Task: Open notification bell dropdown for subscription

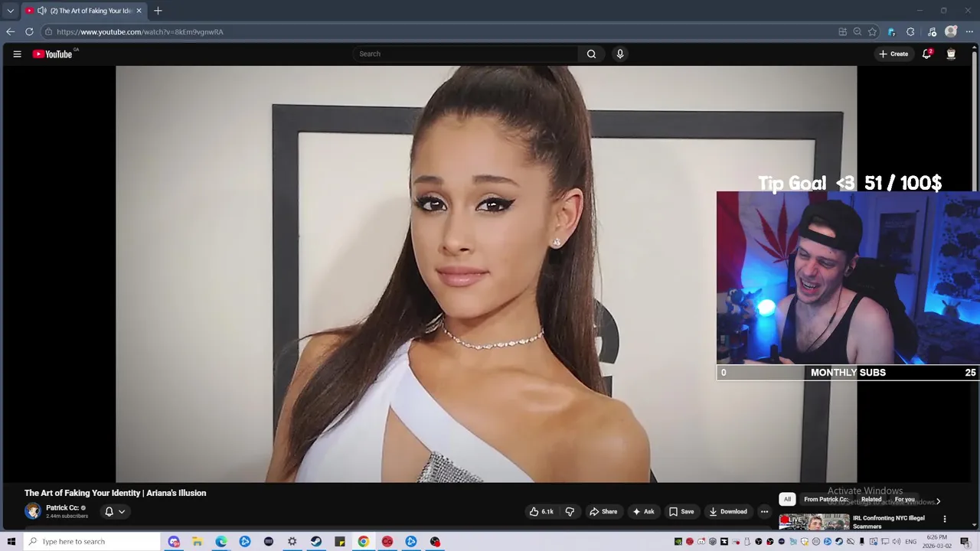Action: pyautogui.click(x=114, y=512)
